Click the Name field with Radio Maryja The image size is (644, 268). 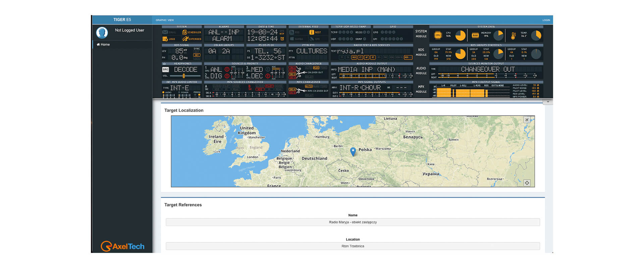(353, 222)
